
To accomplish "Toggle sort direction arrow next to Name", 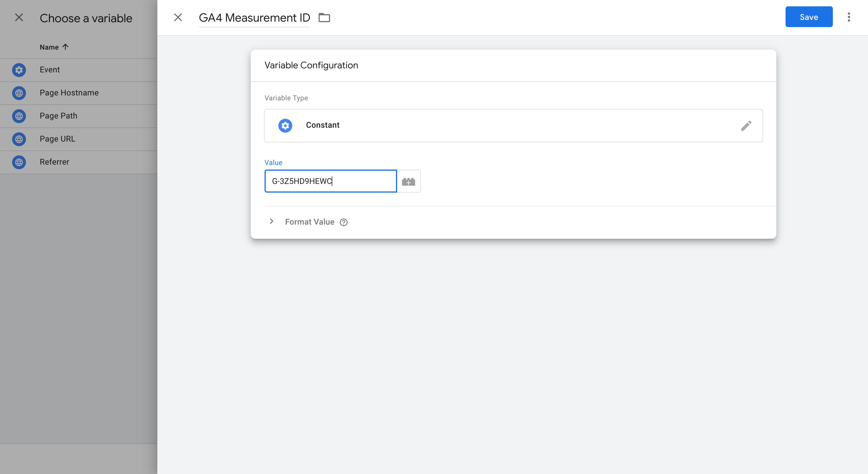I will click(65, 47).
